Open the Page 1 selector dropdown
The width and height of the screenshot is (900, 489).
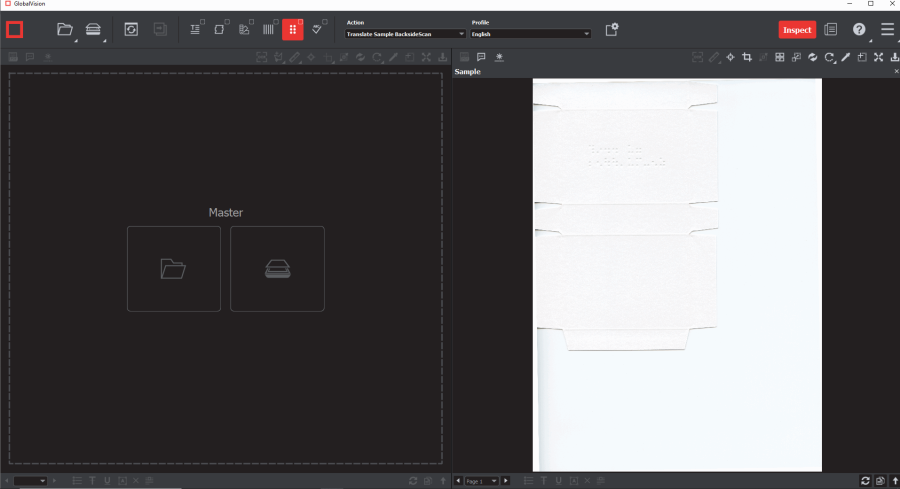[480, 481]
